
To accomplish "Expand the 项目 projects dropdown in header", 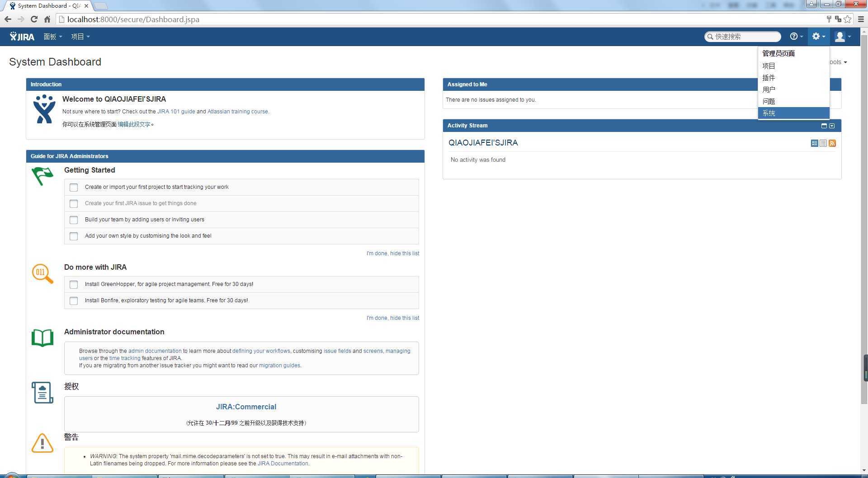I will click(80, 37).
